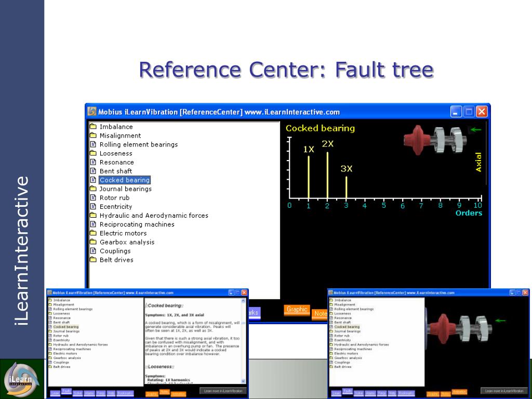Image resolution: width=532 pixels, height=399 pixels.
Task: Select Electric motors in the shaft animation window tree
Action: tap(346, 353)
